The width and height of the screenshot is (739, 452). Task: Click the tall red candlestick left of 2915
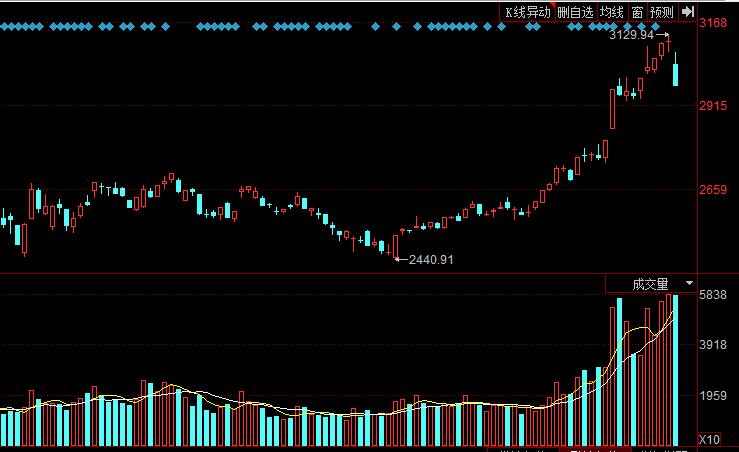(x=613, y=109)
